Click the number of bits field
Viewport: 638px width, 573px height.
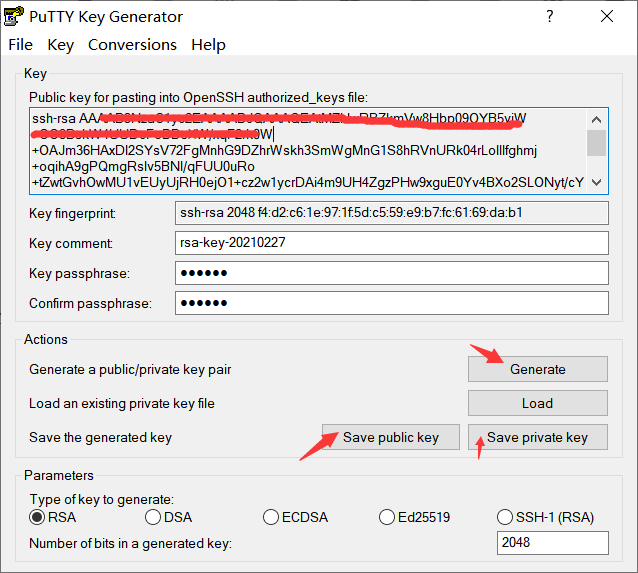click(x=553, y=542)
